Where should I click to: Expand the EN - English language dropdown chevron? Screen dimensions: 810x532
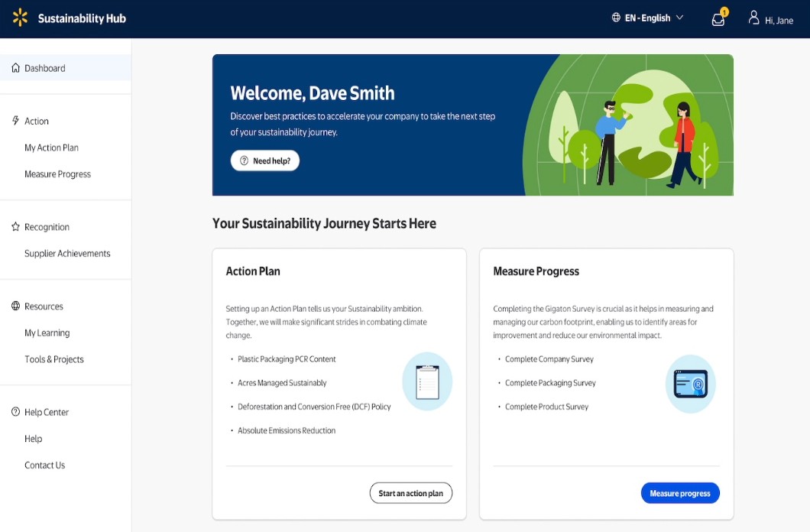(680, 18)
